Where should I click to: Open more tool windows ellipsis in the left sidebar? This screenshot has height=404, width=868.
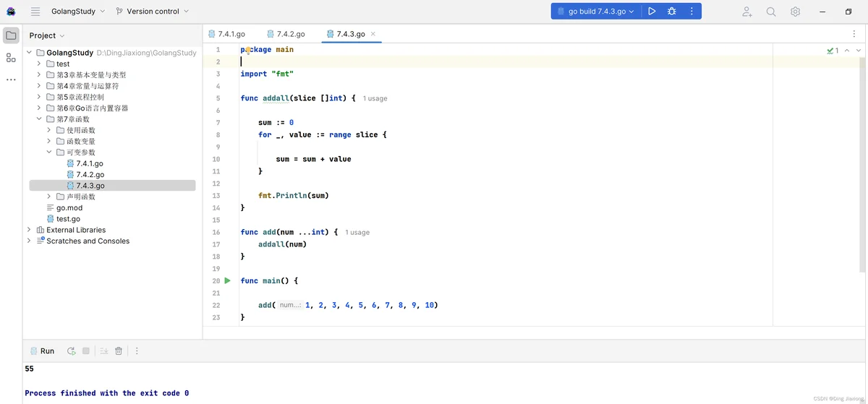pyautogui.click(x=11, y=79)
